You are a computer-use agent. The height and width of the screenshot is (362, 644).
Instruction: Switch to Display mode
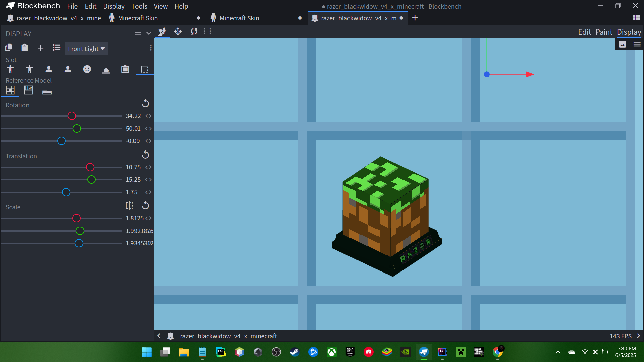point(629,32)
